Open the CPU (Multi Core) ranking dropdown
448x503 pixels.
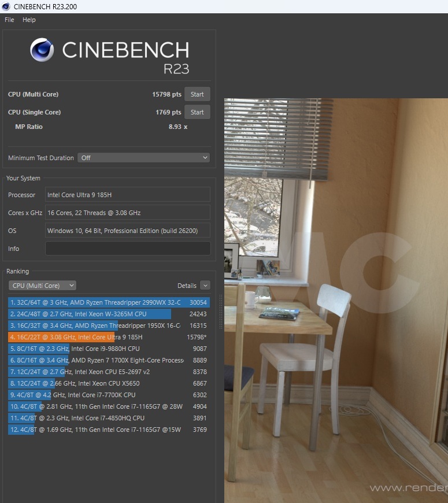(42, 286)
